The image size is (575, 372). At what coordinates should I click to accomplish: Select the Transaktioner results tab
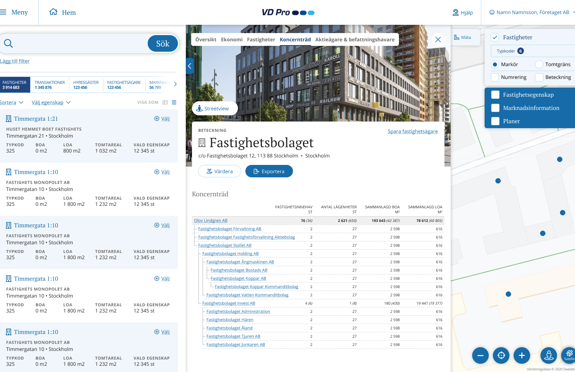point(50,85)
